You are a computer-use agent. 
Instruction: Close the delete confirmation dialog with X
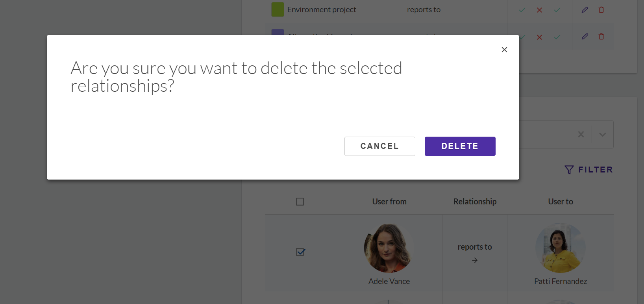click(504, 50)
